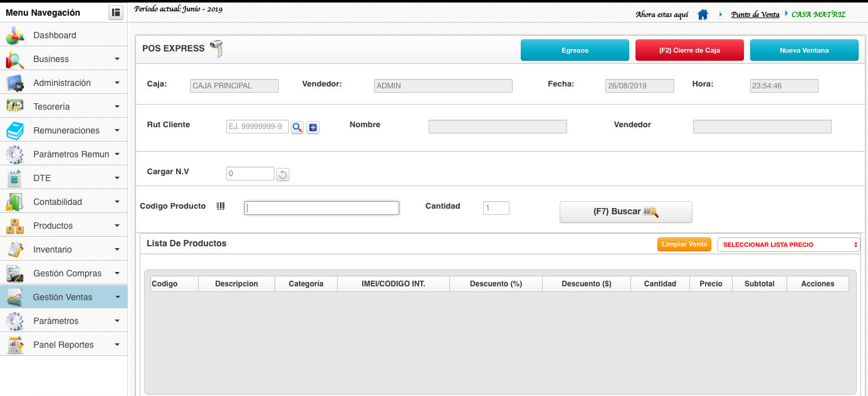Expand the Tesorería submenu arrow
This screenshot has width=868, height=396.
tap(117, 107)
